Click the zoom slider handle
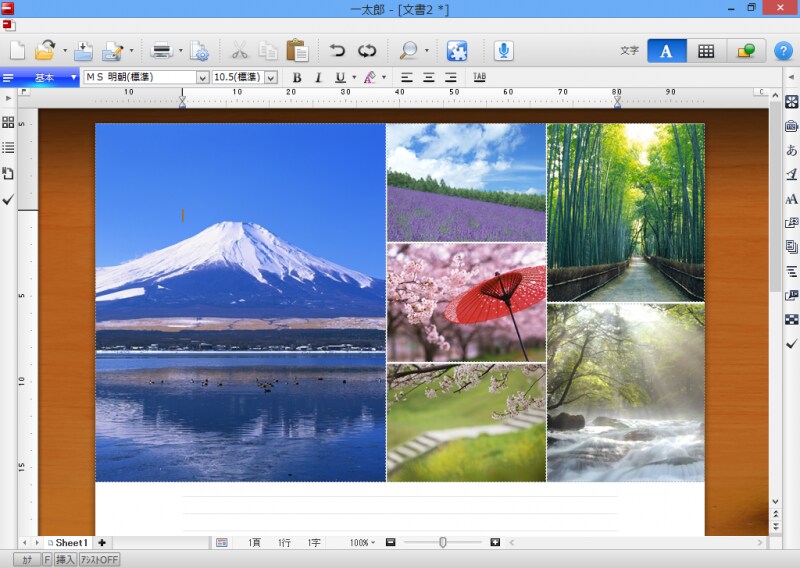 pos(443,542)
